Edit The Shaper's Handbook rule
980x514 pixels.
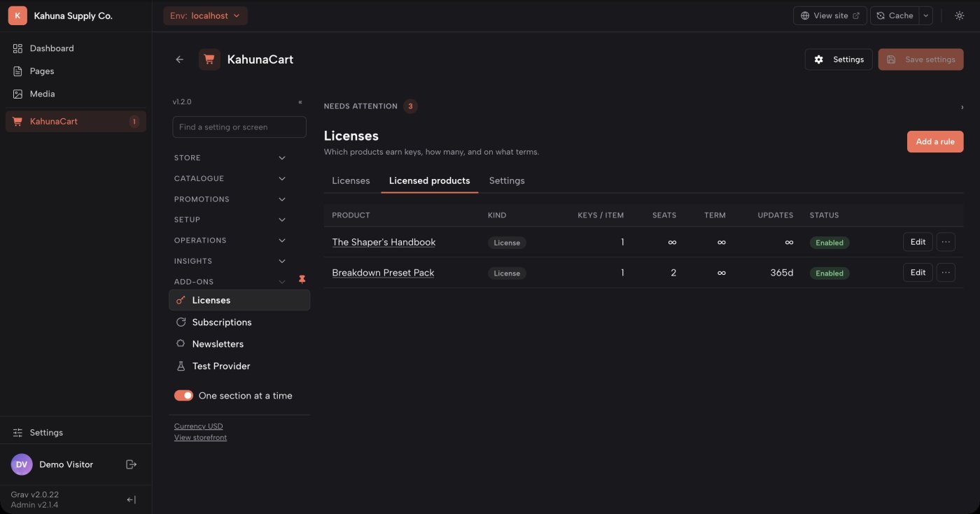(918, 242)
